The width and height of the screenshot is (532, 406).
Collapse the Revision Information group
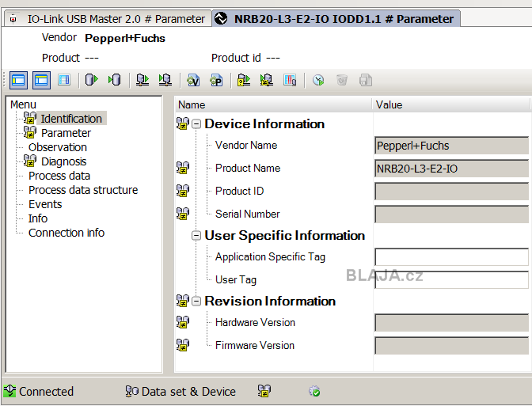[196, 302]
